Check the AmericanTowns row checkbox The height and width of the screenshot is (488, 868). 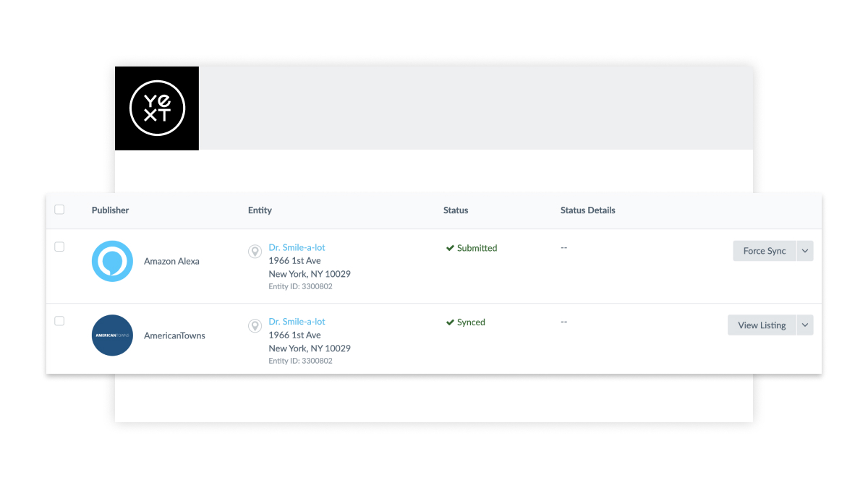tap(59, 321)
